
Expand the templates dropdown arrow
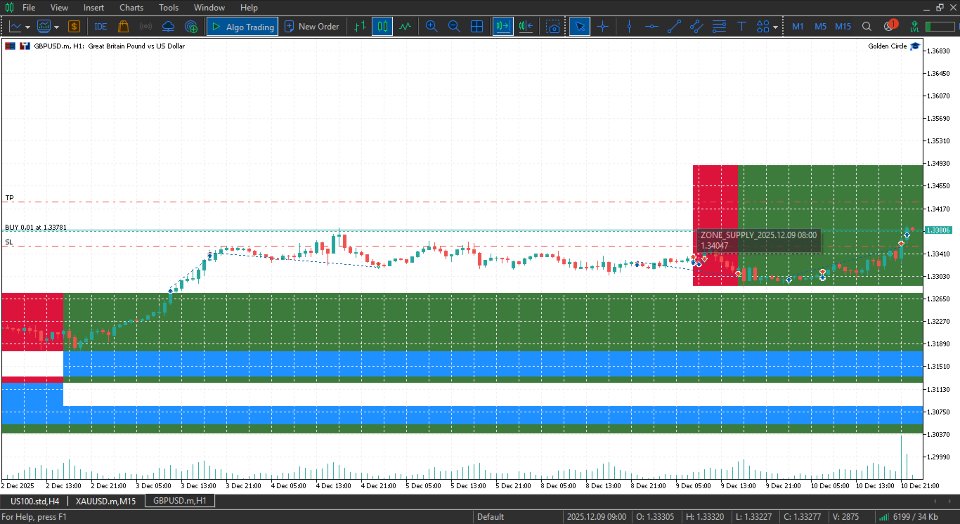point(56,27)
